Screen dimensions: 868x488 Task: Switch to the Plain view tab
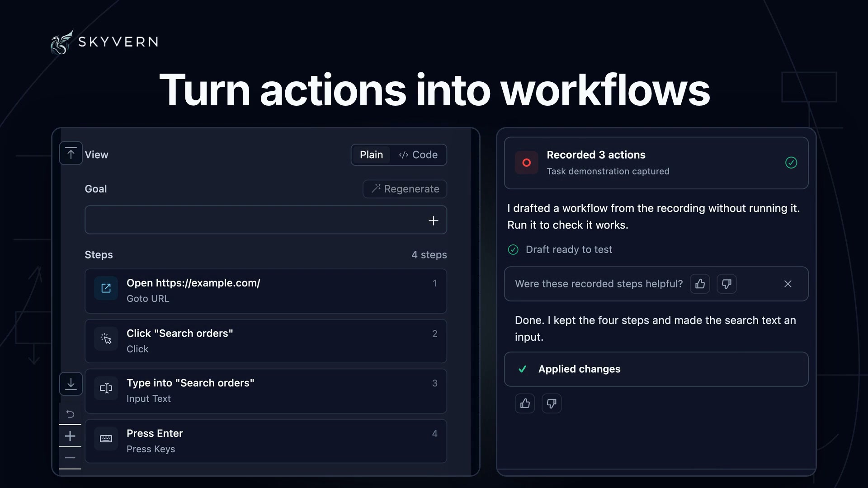(x=371, y=155)
